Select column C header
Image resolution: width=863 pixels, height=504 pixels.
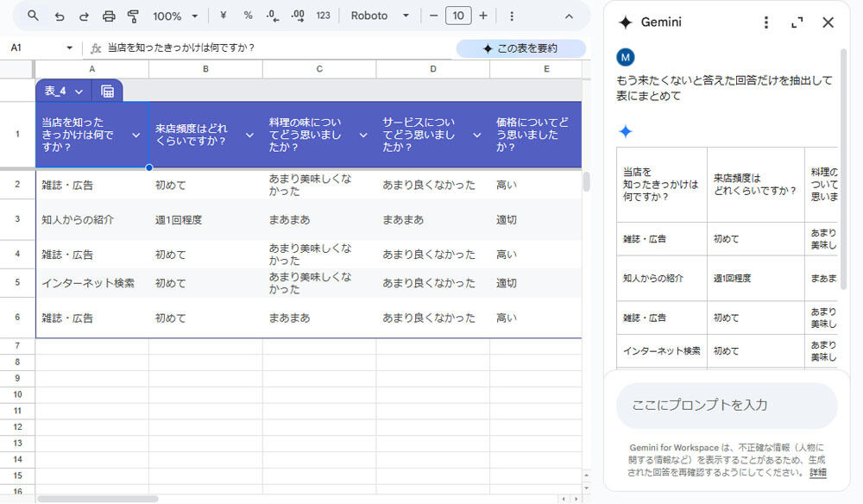pyautogui.click(x=319, y=69)
